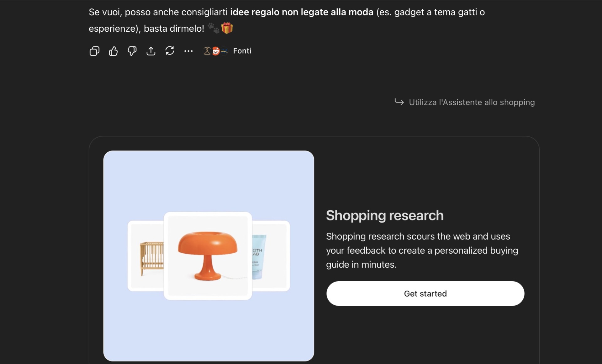This screenshot has height=364, width=602.
Task: Open more options three-dot menu
Action: 188,51
